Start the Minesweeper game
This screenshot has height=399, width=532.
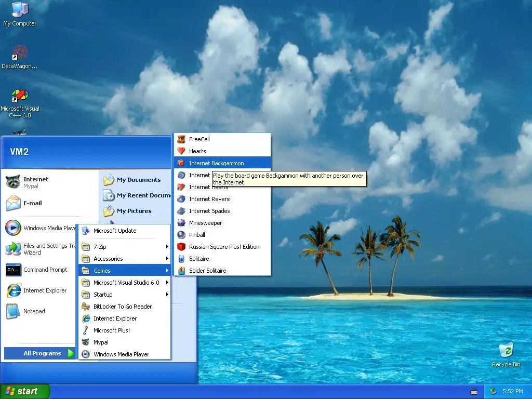click(222, 223)
